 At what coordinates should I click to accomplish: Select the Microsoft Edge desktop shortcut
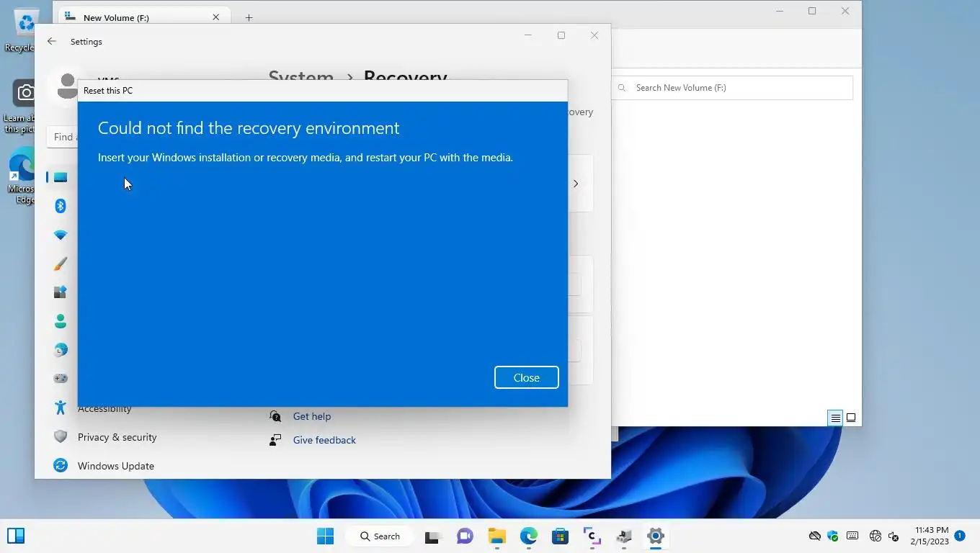tap(22, 176)
